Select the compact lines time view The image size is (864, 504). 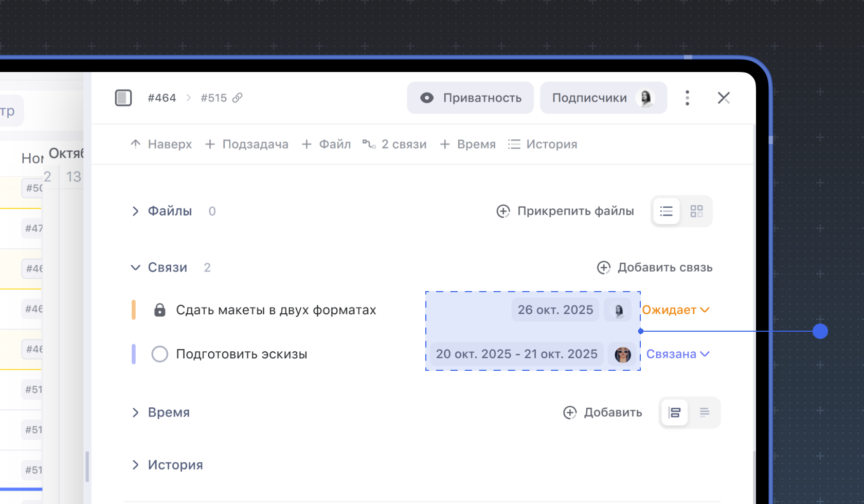[x=705, y=412]
